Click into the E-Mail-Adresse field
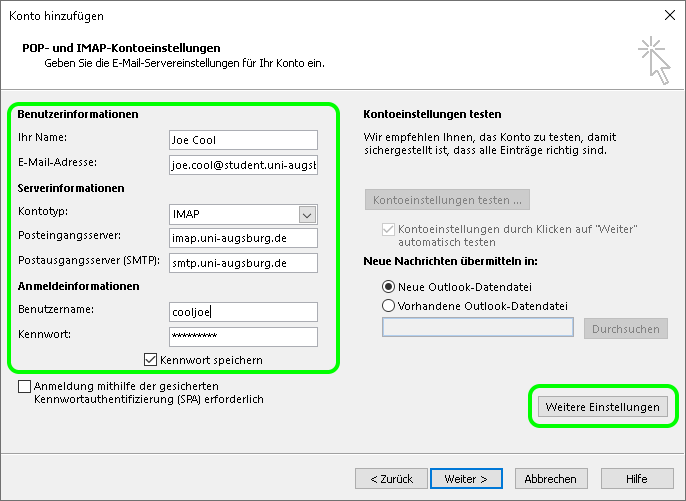 [x=243, y=164]
